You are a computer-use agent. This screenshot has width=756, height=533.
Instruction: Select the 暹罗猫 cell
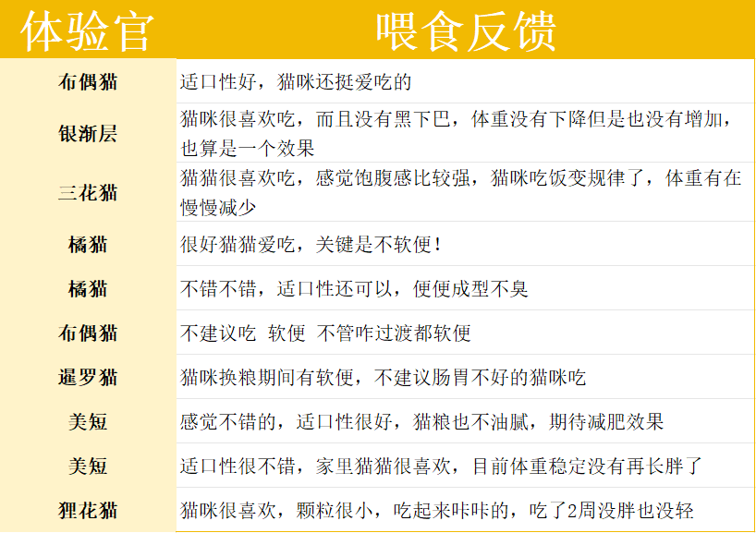(x=88, y=377)
